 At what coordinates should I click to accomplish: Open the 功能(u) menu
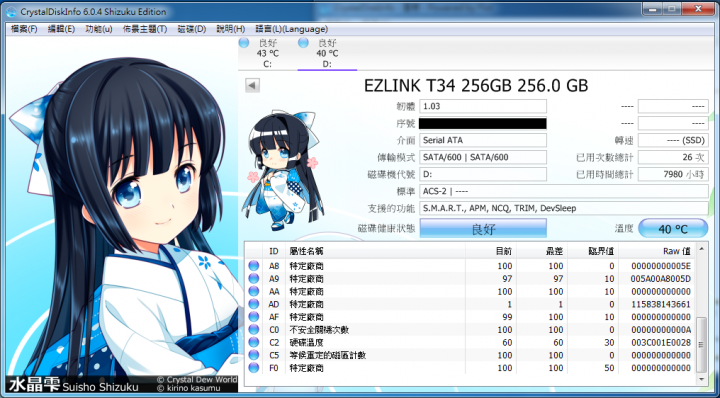pos(99,29)
